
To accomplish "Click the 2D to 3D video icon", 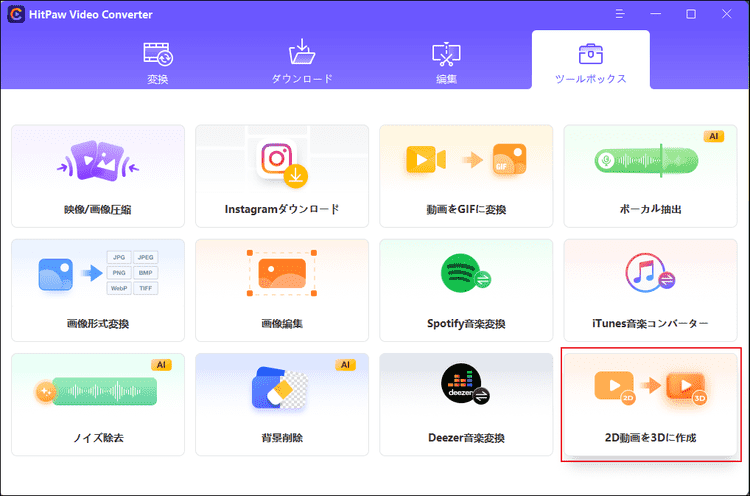I will coord(651,386).
